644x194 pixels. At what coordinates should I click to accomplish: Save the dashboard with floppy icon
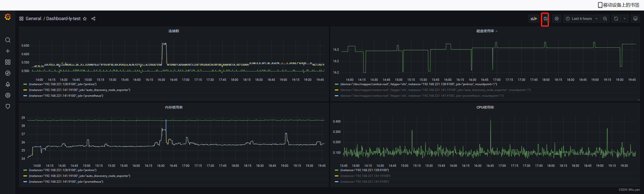[x=545, y=19]
